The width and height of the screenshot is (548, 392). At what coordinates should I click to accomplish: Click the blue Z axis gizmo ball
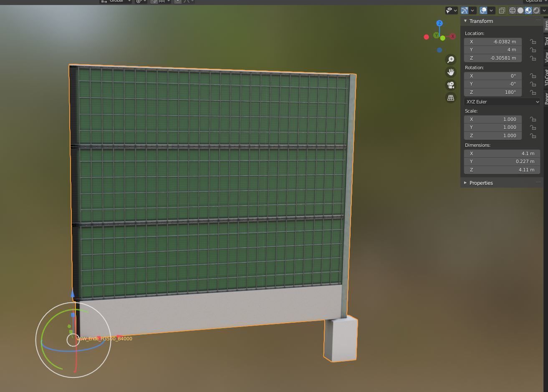coord(439,23)
